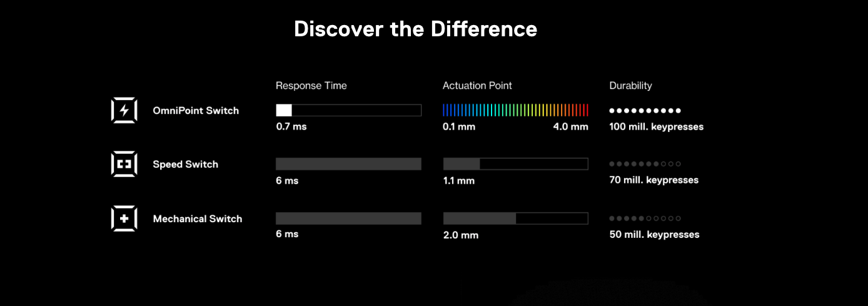Click the Speed Switch actuation point bar
This screenshot has height=306, width=868.
coord(516,164)
